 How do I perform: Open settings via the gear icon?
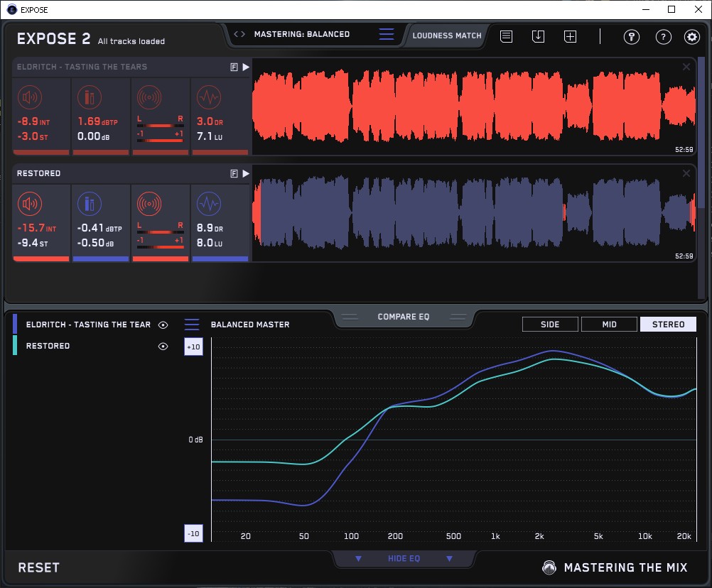click(x=691, y=37)
